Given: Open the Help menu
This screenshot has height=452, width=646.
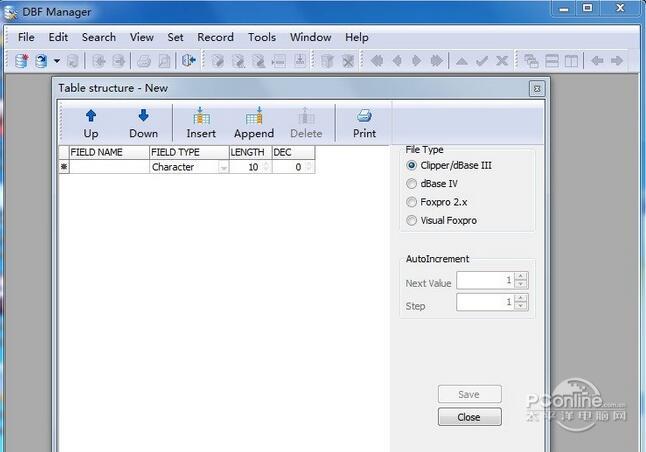Looking at the screenshot, I should point(356,37).
